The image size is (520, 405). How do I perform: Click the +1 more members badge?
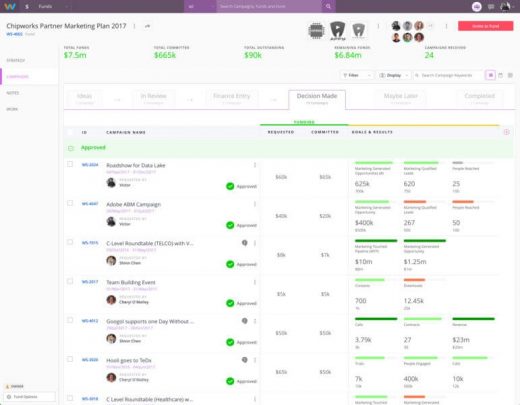pyautogui.click(x=430, y=26)
